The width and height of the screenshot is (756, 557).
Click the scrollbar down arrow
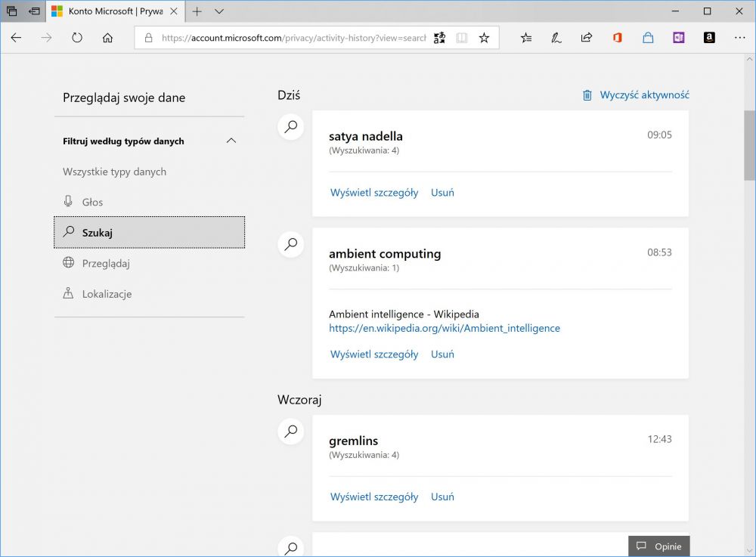[750, 551]
